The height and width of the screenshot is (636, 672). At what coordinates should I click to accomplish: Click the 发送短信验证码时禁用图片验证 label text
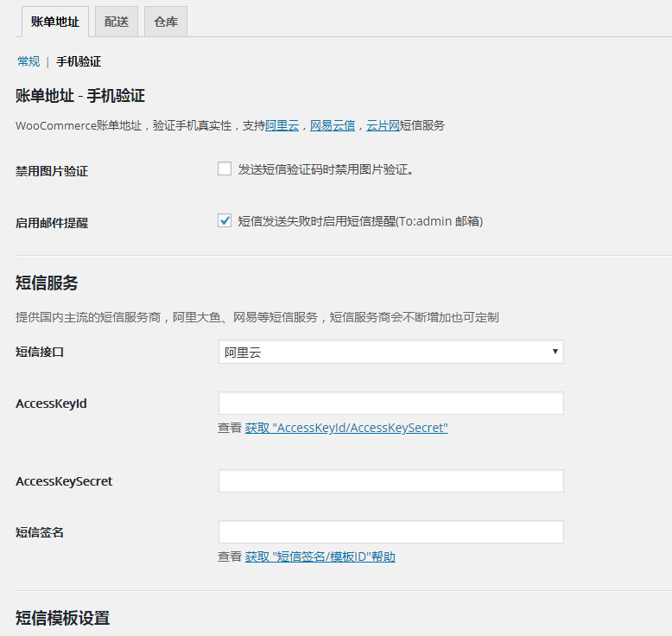(326, 170)
